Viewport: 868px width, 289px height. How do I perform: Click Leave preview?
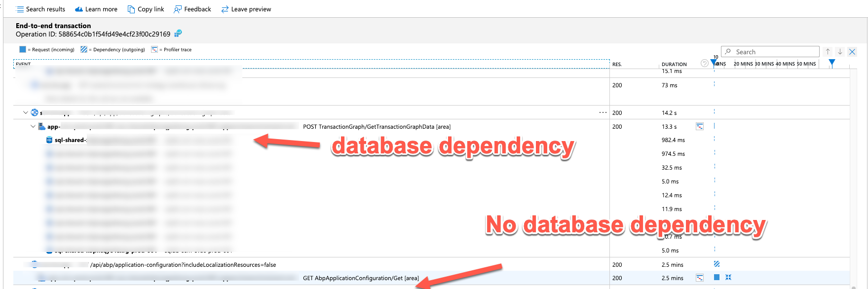(x=246, y=9)
